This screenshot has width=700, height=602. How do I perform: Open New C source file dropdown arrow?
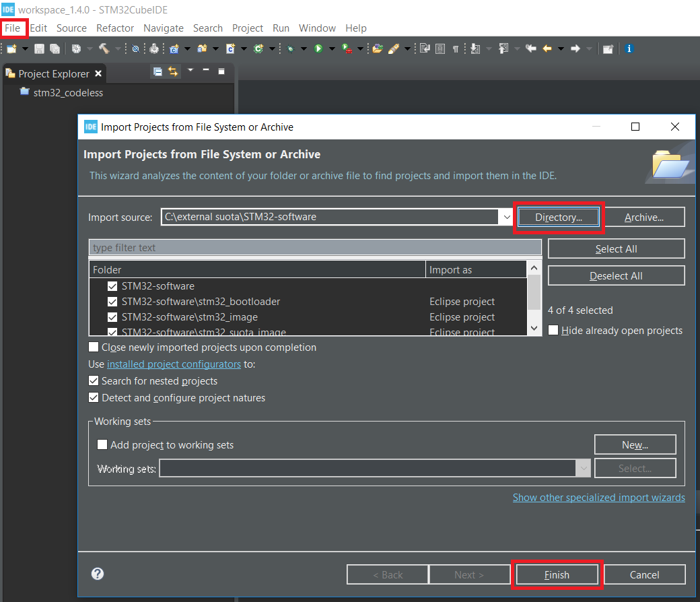click(244, 48)
